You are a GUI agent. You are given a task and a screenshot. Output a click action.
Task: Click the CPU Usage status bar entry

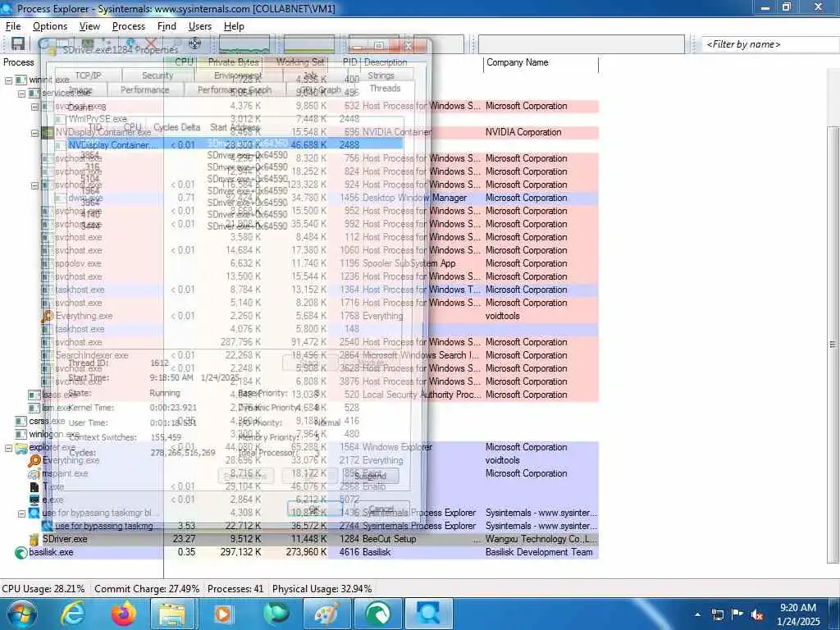point(43,589)
